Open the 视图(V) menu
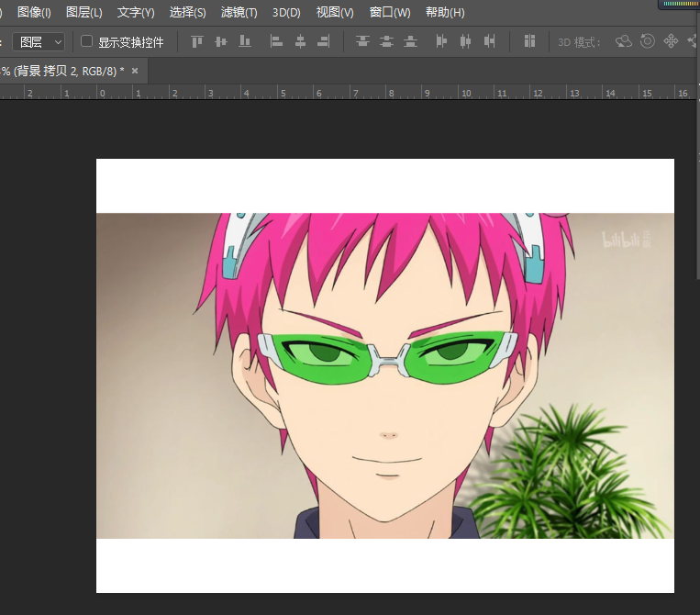Image resolution: width=700 pixels, height=615 pixels. click(x=335, y=13)
